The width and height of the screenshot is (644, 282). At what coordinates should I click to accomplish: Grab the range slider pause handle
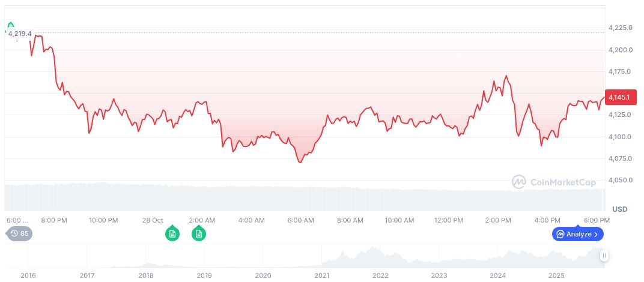click(x=604, y=256)
